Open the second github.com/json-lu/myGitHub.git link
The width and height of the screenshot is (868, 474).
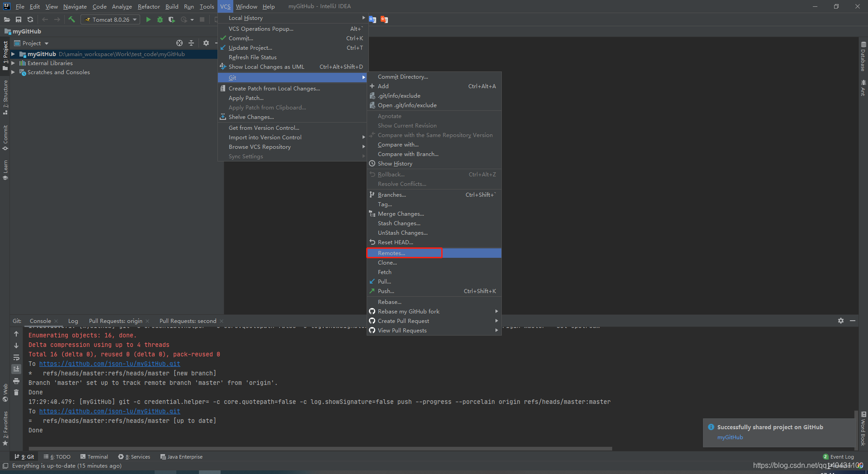coord(110,412)
